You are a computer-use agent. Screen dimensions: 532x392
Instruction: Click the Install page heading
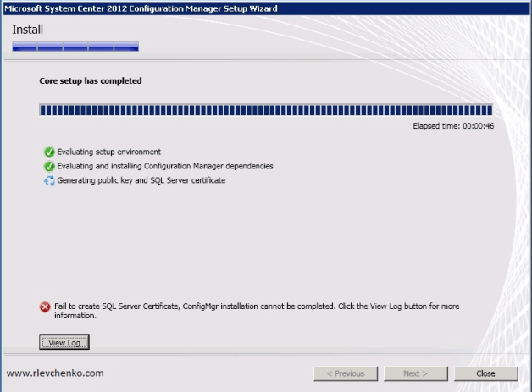(x=27, y=30)
